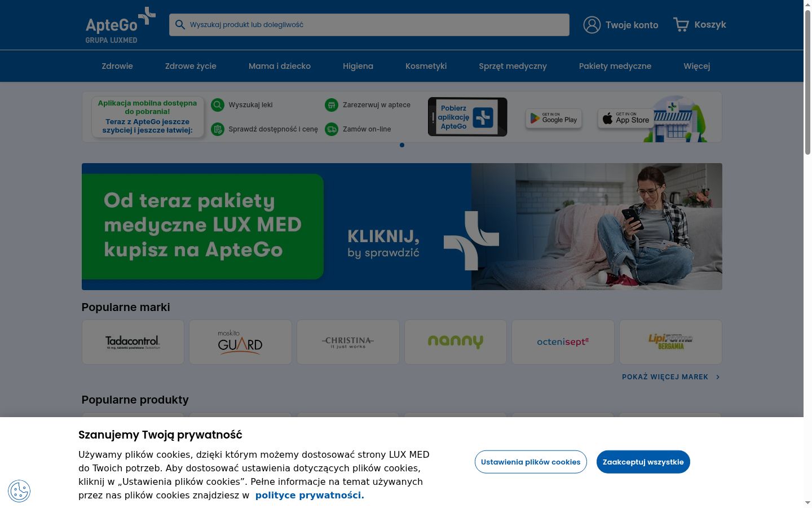This screenshot has height=508, width=812.
Task: Click the 'Popularne marki' heading
Action: [126, 307]
